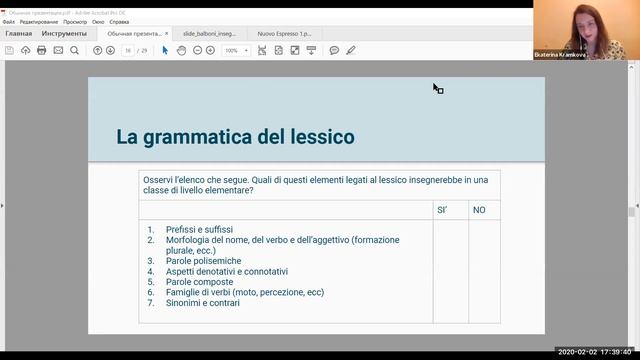640x360 pixels.
Task: Send file by email icon
Action: [58, 50]
